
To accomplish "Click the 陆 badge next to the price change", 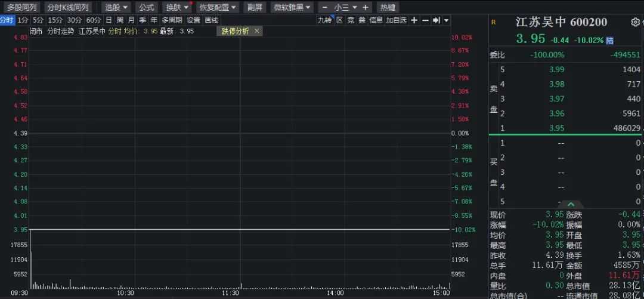I will tap(609, 41).
